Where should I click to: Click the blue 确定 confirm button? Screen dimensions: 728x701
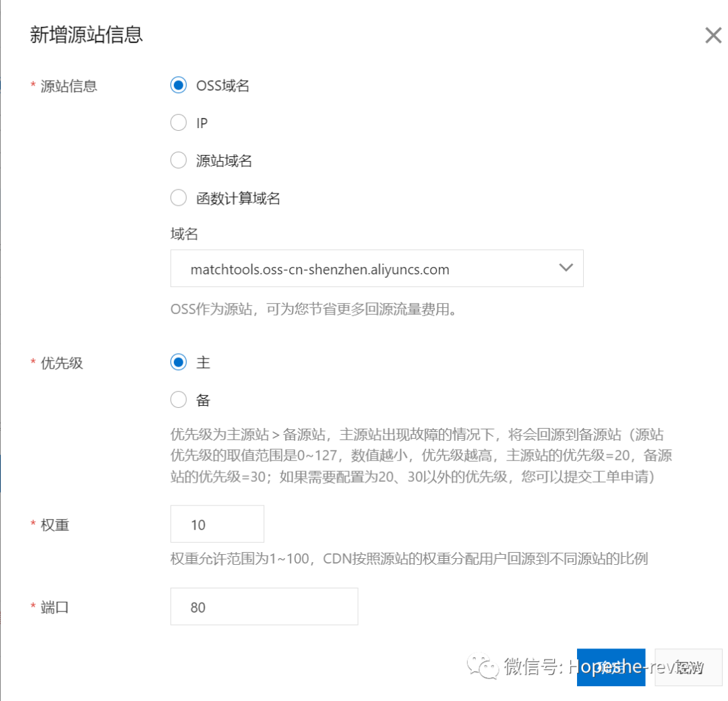[x=611, y=667]
